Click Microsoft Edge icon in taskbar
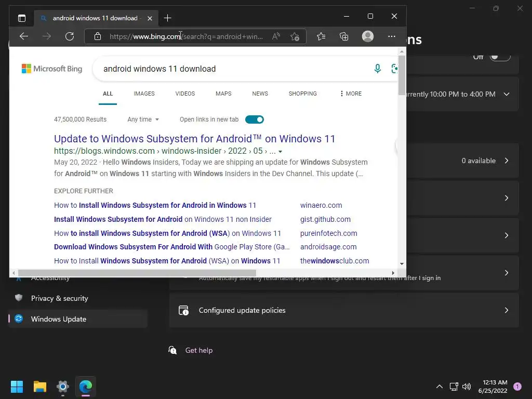Image resolution: width=532 pixels, height=399 pixels. pos(86,387)
